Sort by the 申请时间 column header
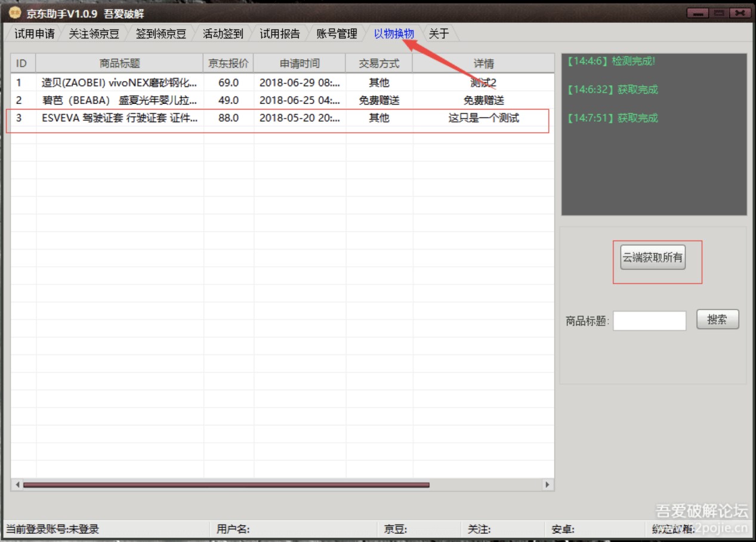This screenshot has height=542, width=756. click(300, 63)
